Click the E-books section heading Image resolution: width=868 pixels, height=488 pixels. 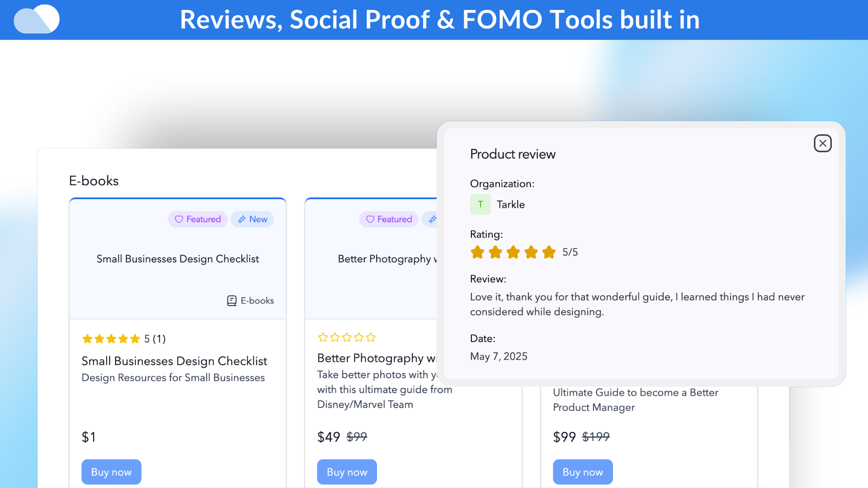(94, 181)
